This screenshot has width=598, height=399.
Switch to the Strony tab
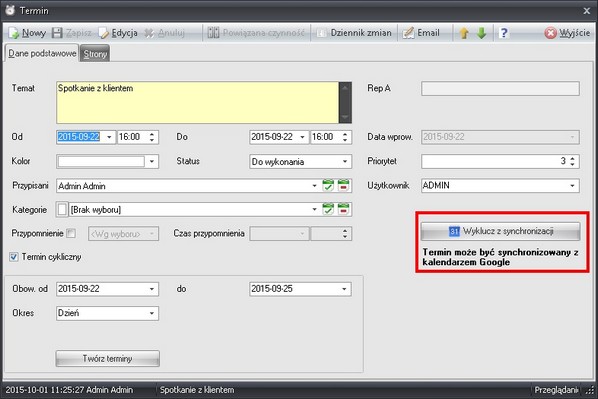pos(95,54)
